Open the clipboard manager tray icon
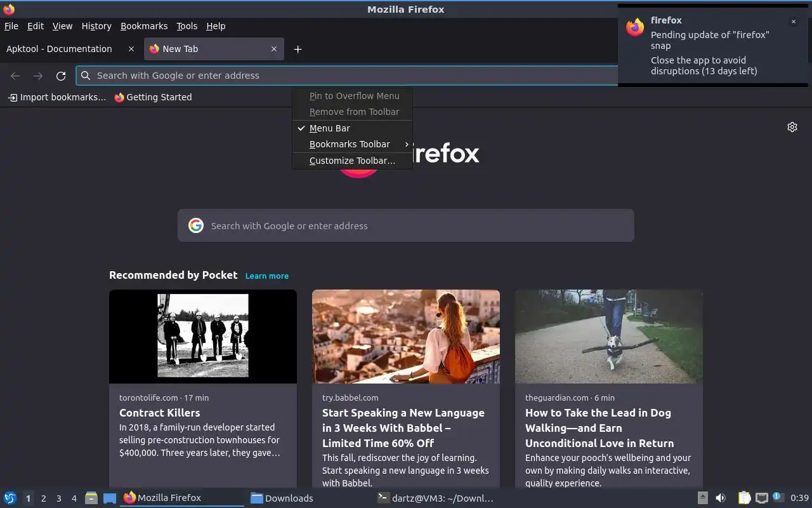The image size is (812, 508). (x=745, y=498)
